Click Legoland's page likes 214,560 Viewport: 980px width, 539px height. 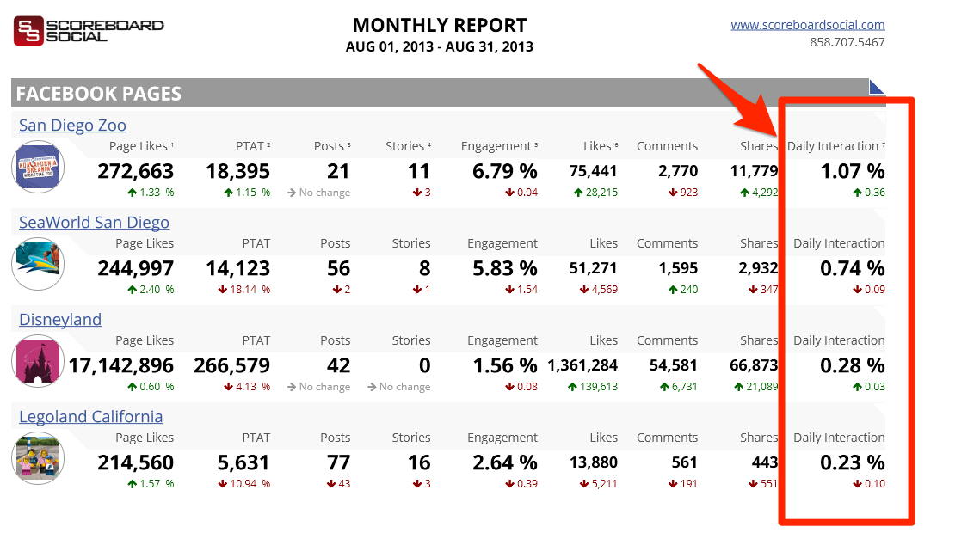click(x=136, y=462)
